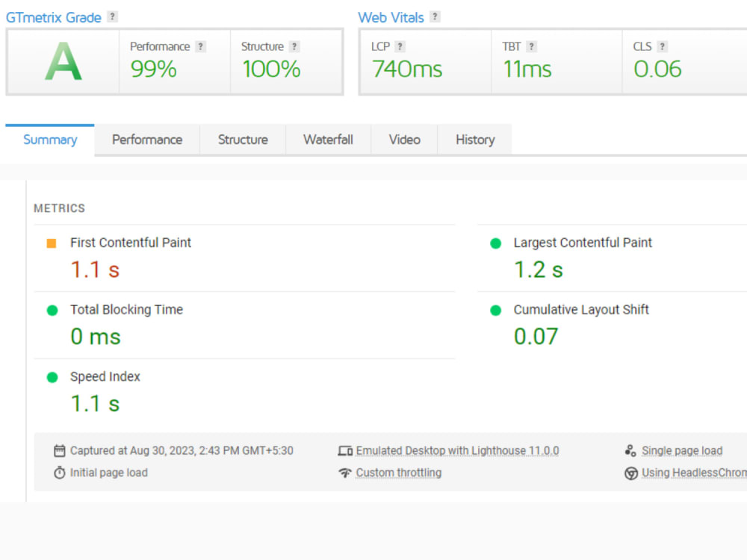Go to the Video tab
This screenshot has height=560, width=747.
coord(404,140)
